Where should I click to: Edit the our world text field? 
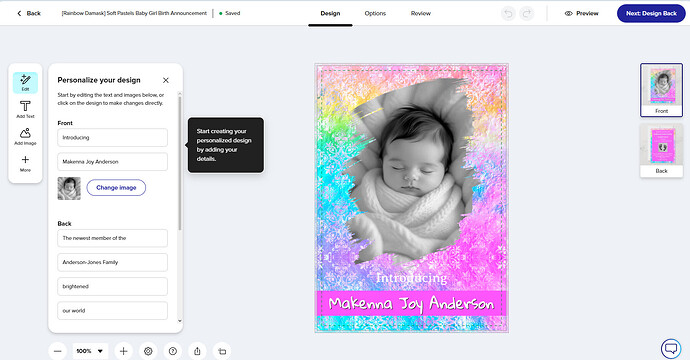pos(112,311)
